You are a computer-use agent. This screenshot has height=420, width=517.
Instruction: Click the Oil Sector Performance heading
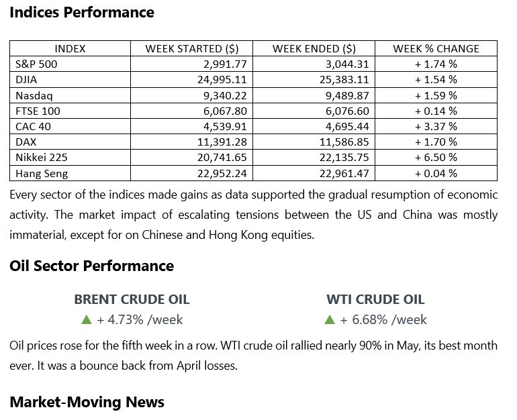tap(91, 266)
